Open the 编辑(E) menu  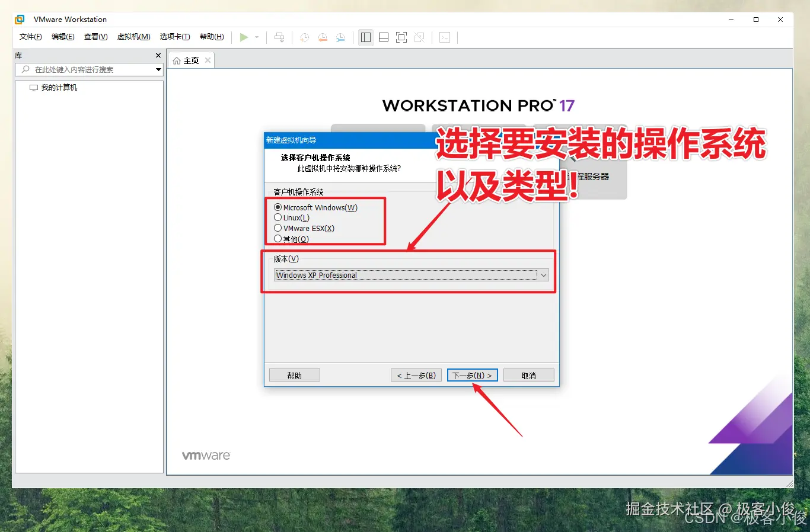(63, 37)
